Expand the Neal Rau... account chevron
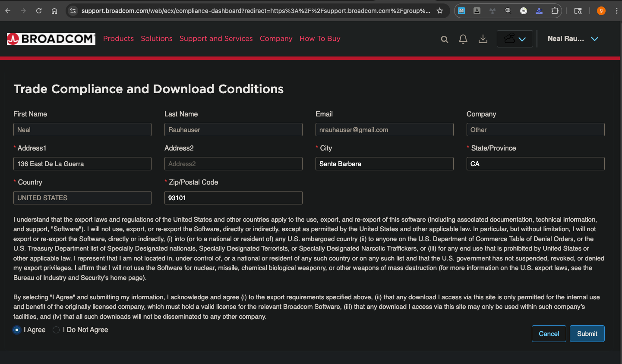The image size is (622, 364). point(594,39)
